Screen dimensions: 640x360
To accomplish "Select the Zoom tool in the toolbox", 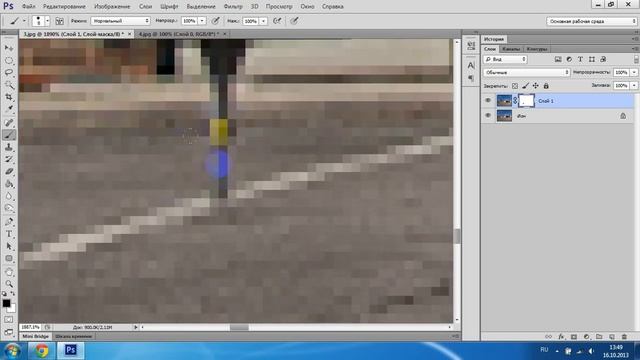I will [x=9, y=284].
